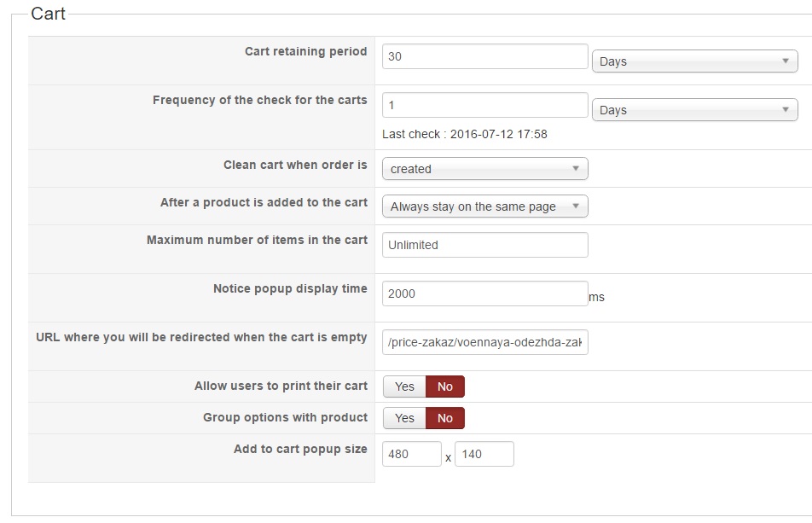Screen dimensions: 812x523
Task: Click the maximum number of items field
Action: 484,245
